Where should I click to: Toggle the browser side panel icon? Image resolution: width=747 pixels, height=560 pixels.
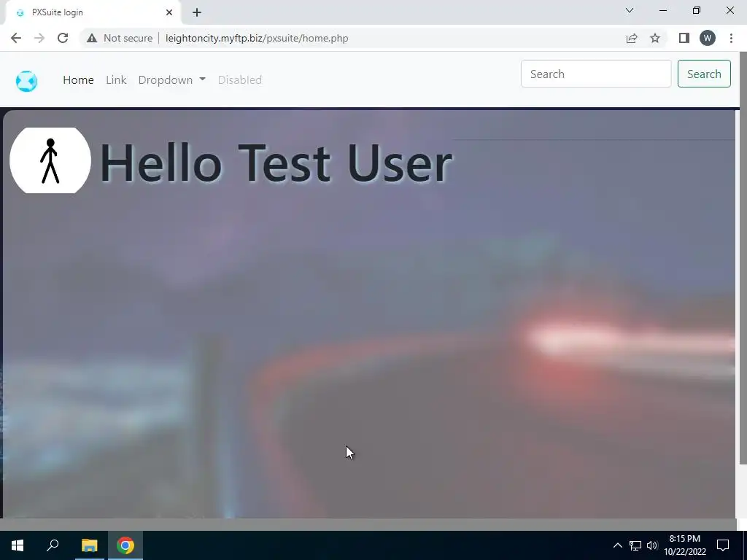pos(684,38)
